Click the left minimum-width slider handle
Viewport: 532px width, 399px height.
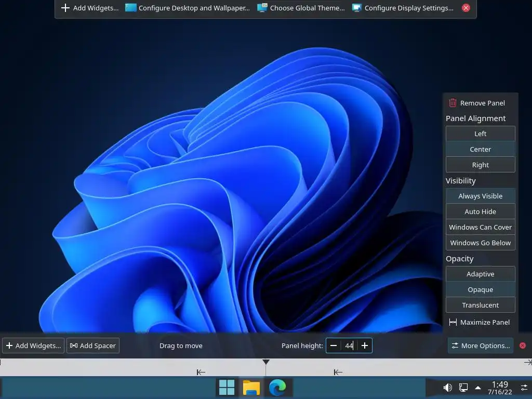201,372
